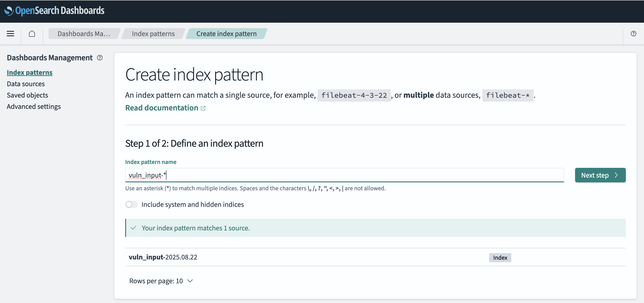The image size is (644, 303).
Task: Click checkmark icon in matches callout
Action: (x=134, y=228)
